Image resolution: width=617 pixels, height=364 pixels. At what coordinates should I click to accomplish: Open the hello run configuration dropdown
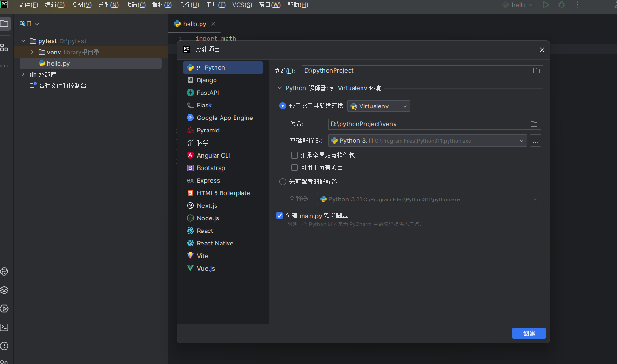click(517, 5)
